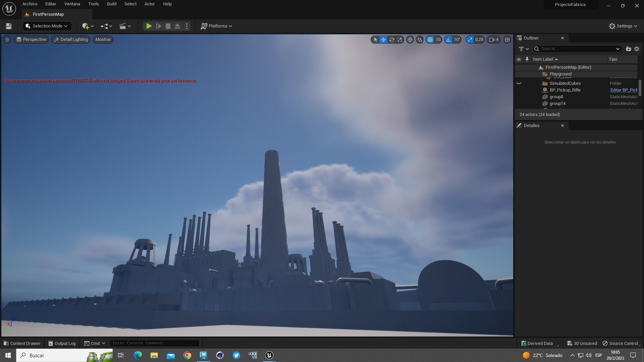The height and width of the screenshot is (362, 644).
Task: Toggle grid snapping on or off
Action: click(x=430, y=40)
